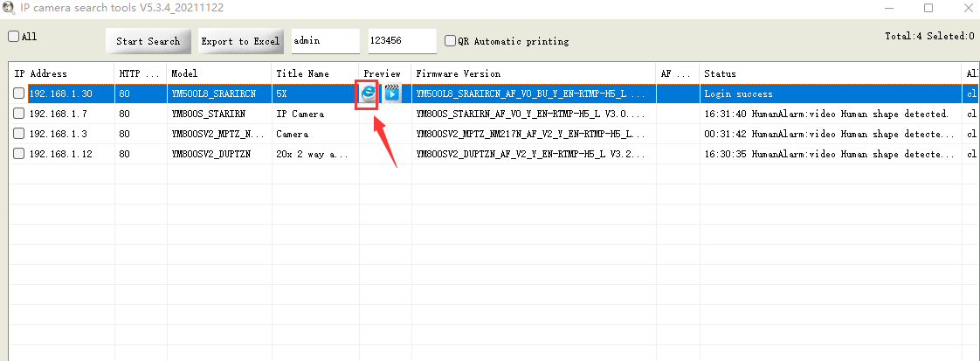
Task: Click the admin username field
Action: tap(325, 41)
